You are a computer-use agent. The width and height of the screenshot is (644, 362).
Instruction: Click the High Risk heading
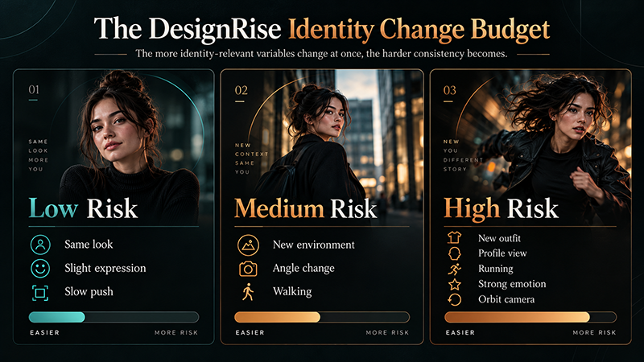[x=501, y=208]
